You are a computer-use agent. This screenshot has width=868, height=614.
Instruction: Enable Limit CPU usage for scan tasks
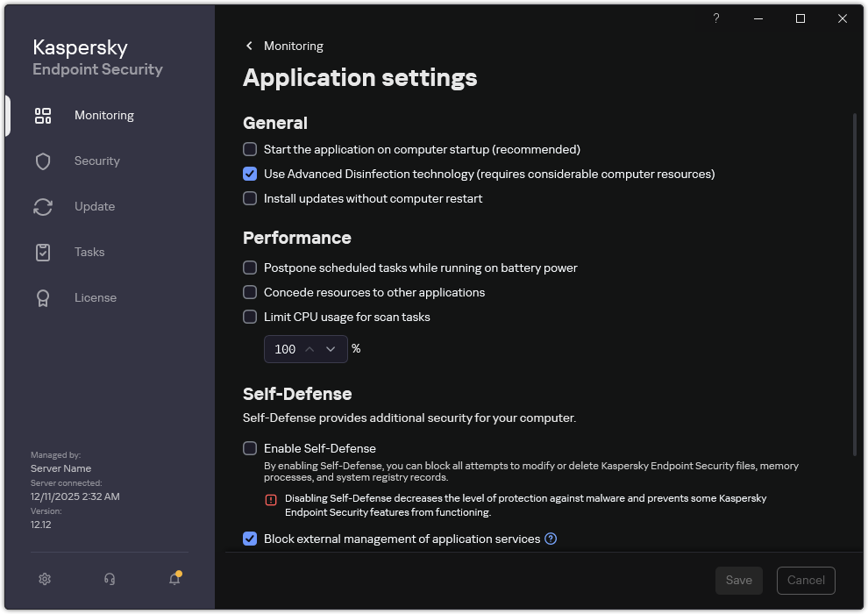250,317
